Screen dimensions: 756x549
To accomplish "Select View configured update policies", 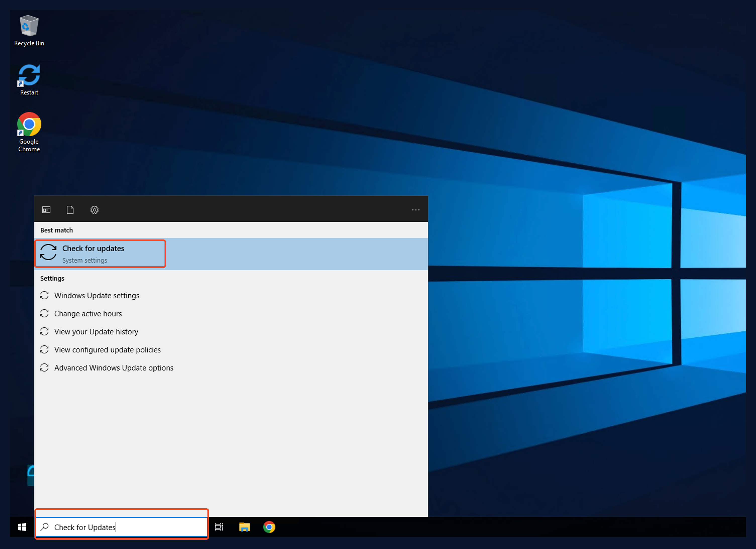I will (107, 350).
